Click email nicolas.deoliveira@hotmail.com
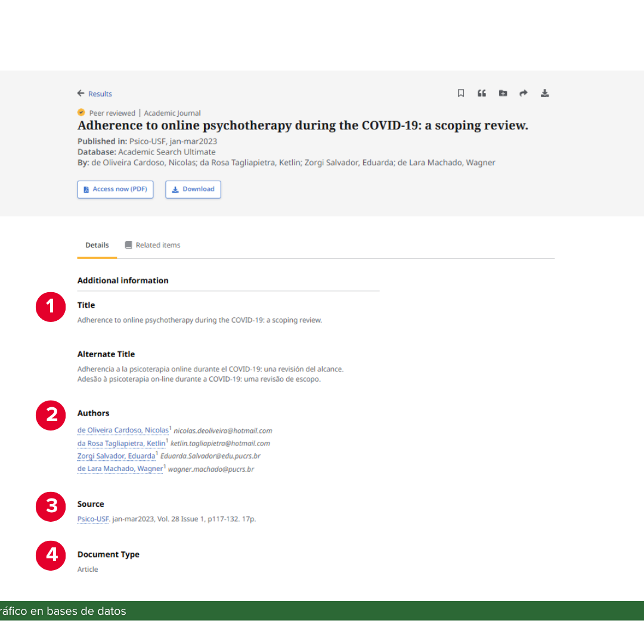Screen dimensions: 644x644 (x=222, y=431)
